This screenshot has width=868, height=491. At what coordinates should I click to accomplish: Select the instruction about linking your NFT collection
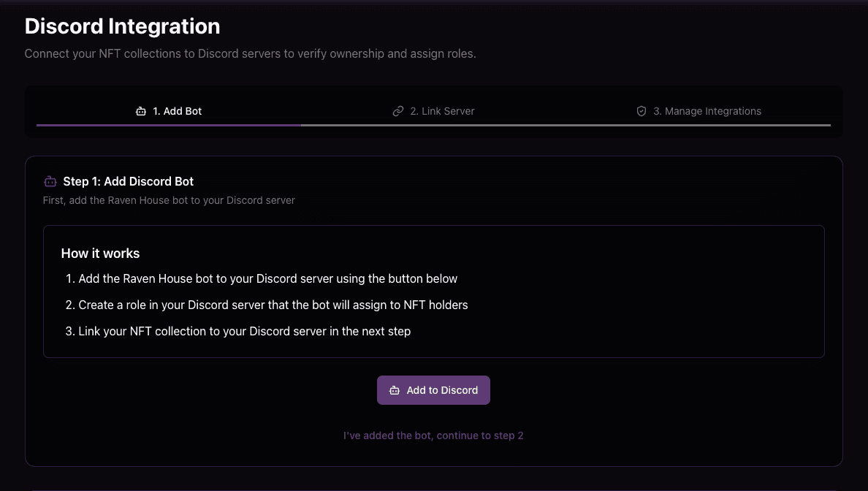click(x=244, y=331)
